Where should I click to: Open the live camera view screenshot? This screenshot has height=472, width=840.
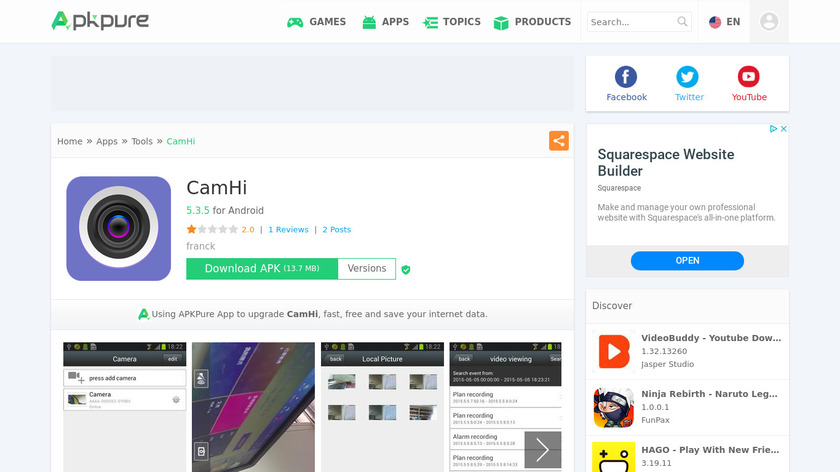253,407
